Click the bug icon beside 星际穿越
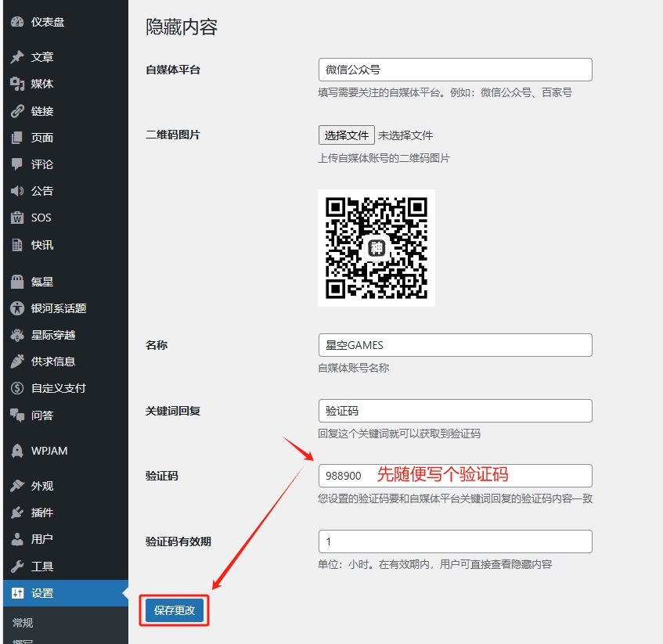 17,335
